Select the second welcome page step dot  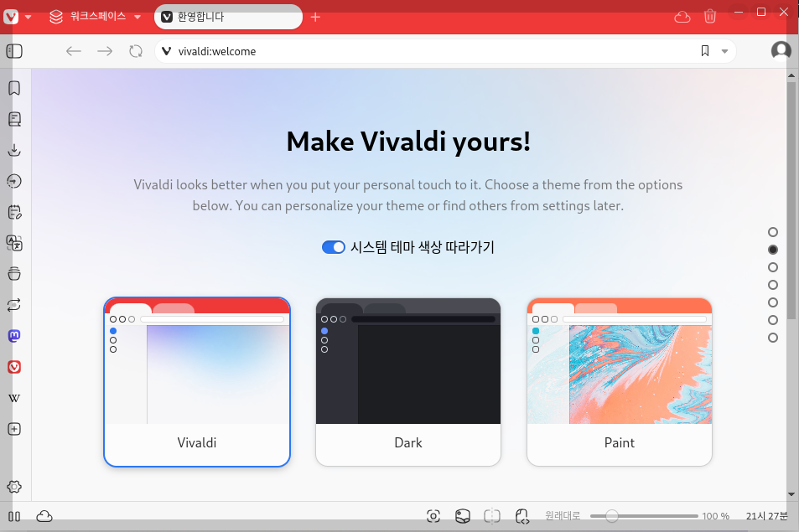click(x=773, y=250)
